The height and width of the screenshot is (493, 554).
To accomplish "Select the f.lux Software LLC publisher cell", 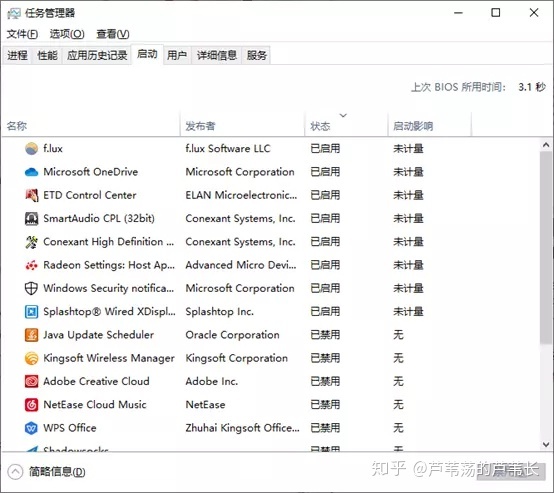I will (x=228, y=148).
